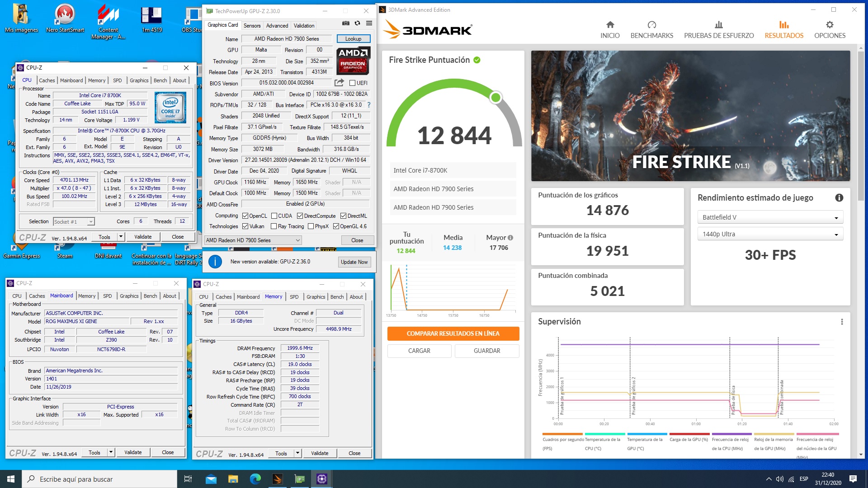Toggle Ray Tracing checkbox in GPU-Z
Image resolution: width=868 pixels, height=488 pixels.
pos(274,226)
